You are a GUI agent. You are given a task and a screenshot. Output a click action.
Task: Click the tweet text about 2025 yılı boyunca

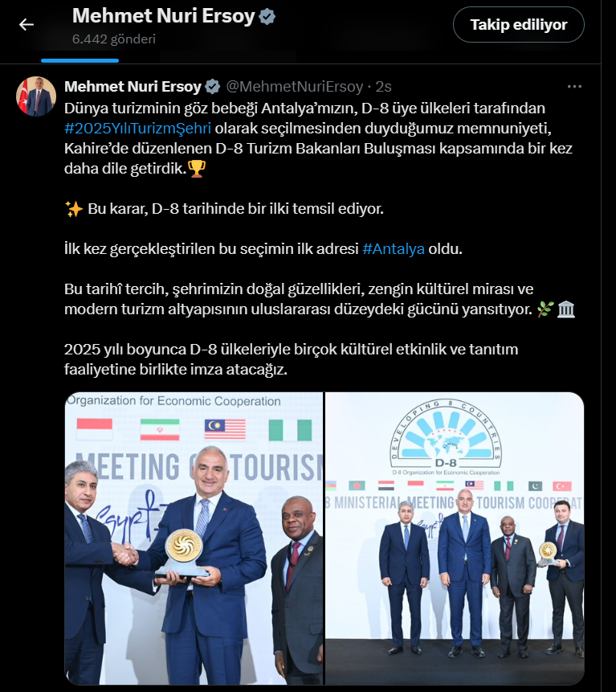(x=291, y=359)
